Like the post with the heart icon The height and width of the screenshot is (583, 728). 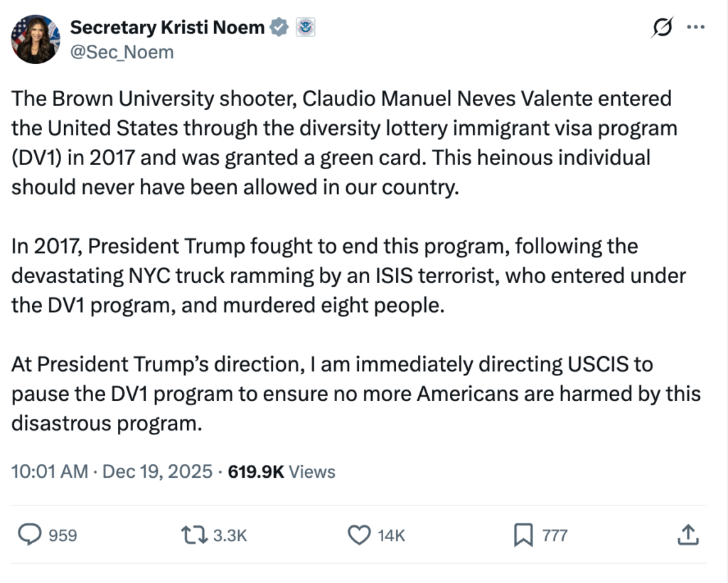(x=360, y=535)
